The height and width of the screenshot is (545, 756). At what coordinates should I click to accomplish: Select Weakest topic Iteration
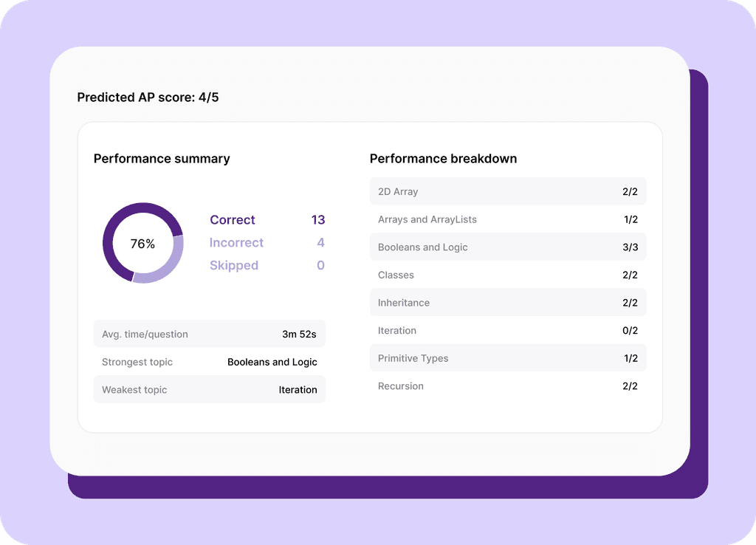[x=298, y=389]
